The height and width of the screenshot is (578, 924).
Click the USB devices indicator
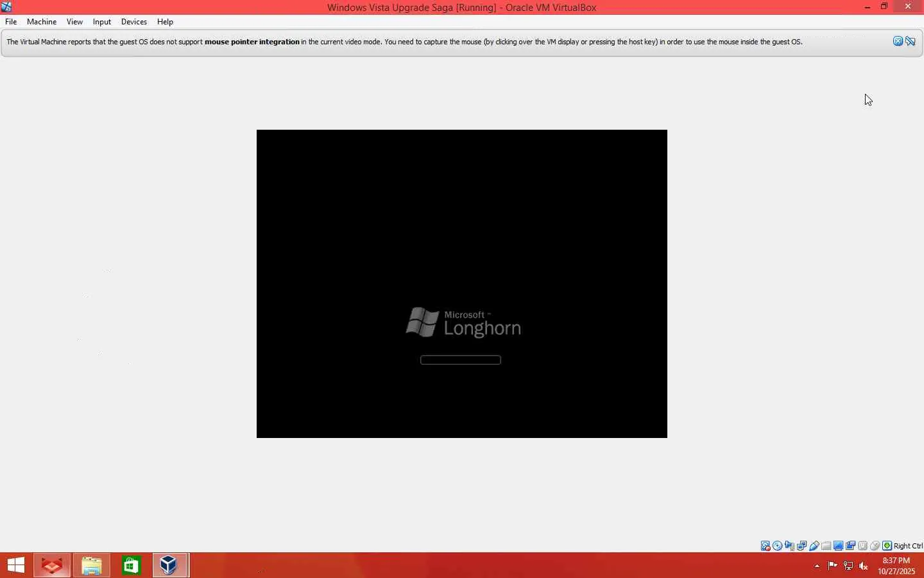pyautogui.click(x=814, y=546)
